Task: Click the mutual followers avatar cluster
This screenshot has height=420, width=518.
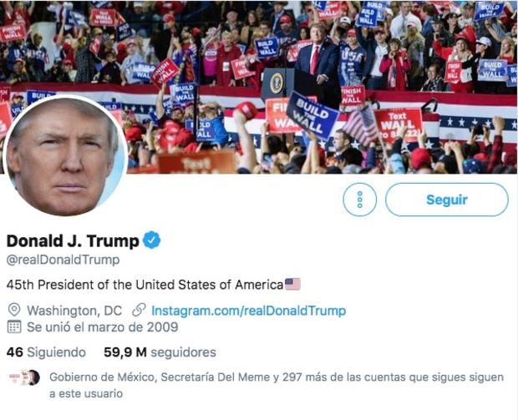Action: click(x=24, y=377)
